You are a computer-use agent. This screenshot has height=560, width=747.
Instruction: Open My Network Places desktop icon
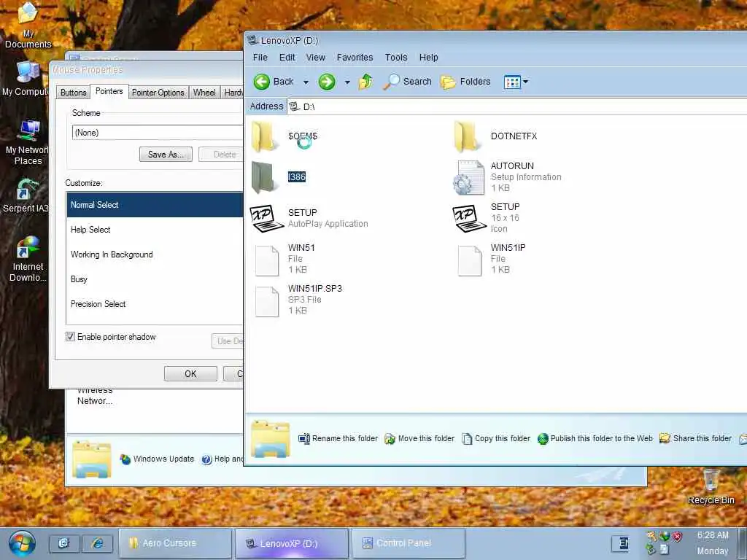tap(27, 142)
